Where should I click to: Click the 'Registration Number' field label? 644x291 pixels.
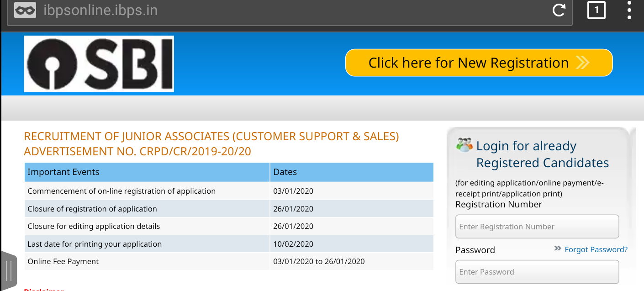click(499, 204)
